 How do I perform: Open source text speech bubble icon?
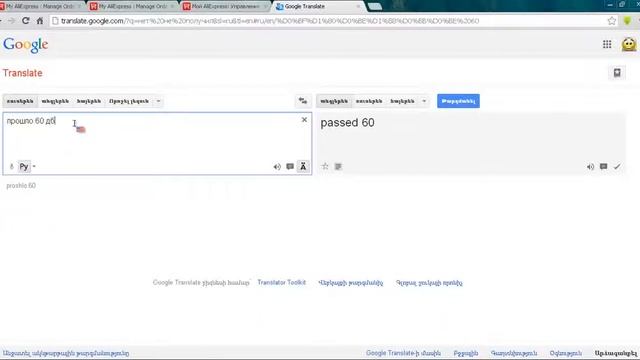tap(290, 167)
